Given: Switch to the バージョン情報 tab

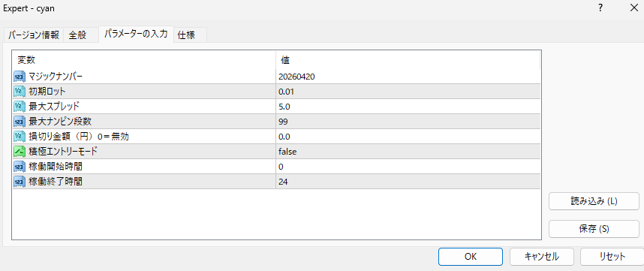Looking at the screenshot, I should 34,35.
